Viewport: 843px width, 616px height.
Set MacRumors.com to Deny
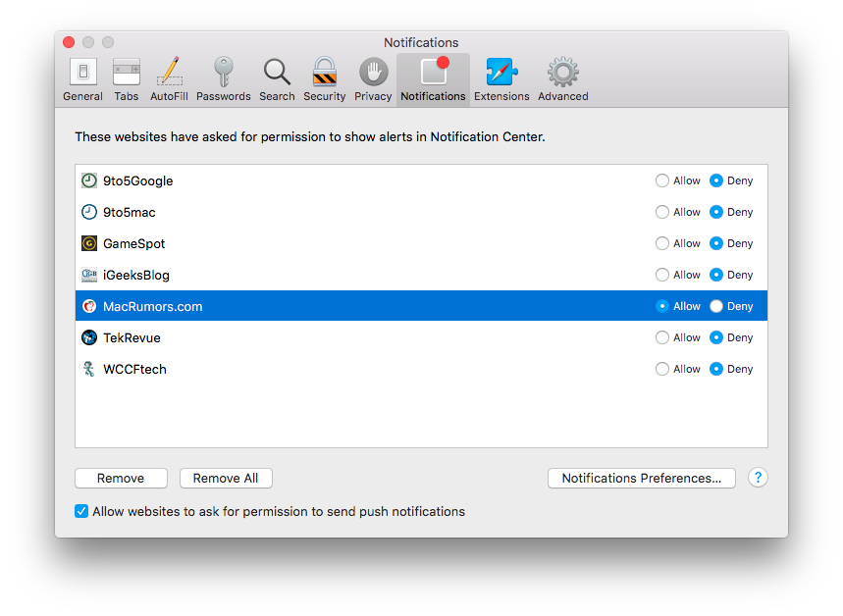(x=716, y=306)
